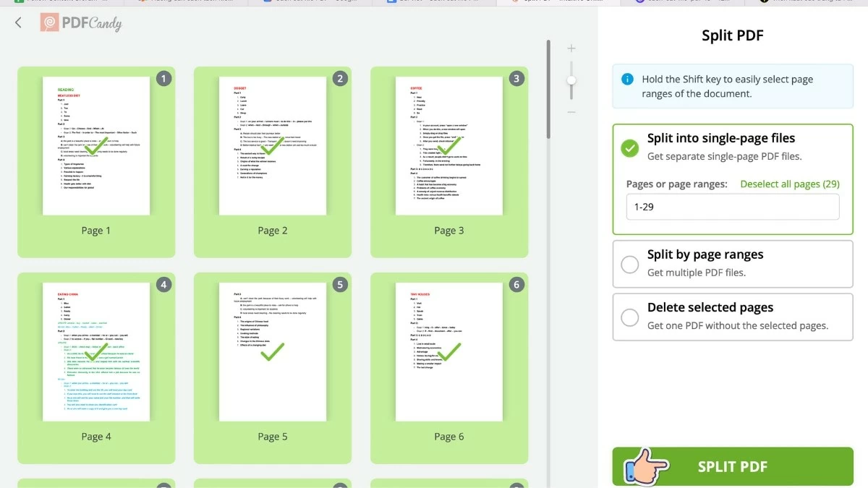868x488 pixels.
Task: Click the PDF Candy logo icon
Action: point(49,22)
